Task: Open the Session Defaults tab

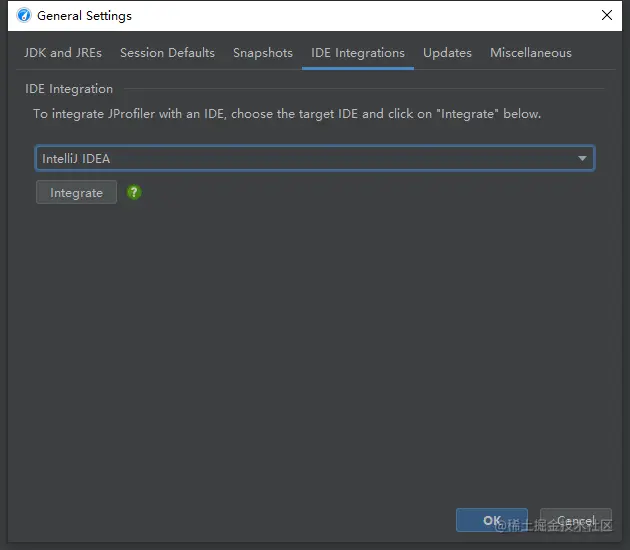Action: coord(168,53)
